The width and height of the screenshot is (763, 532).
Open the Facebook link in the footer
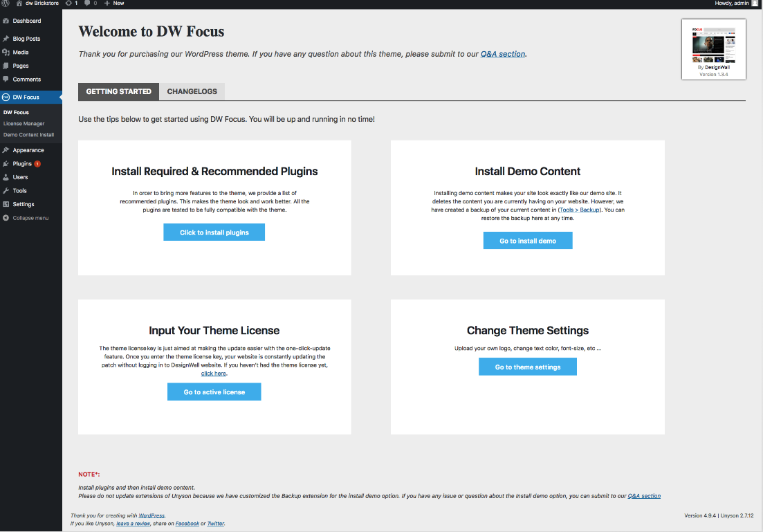(187, 524)
